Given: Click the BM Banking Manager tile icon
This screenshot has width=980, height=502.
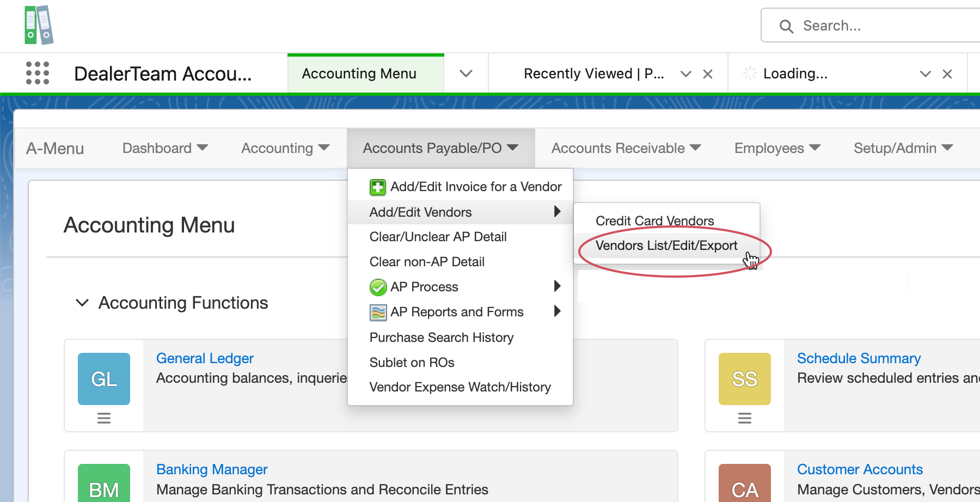Looking at the screenshot, I should point(104,483).
